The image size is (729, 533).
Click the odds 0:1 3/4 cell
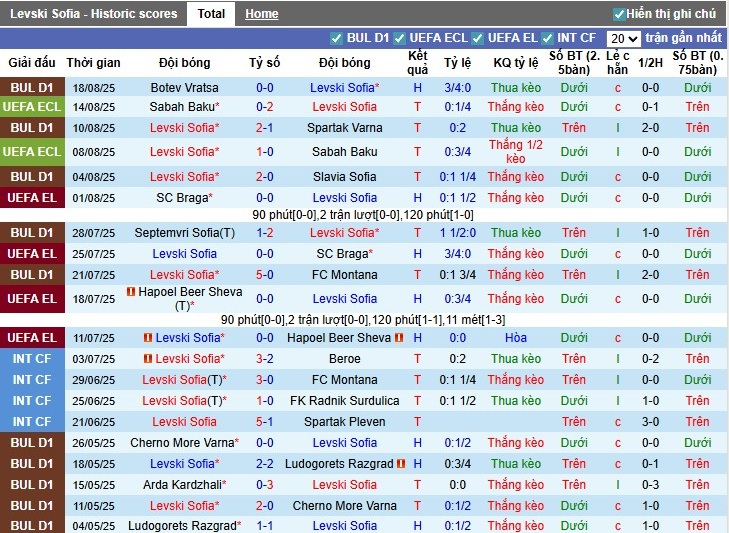[457, 274]
